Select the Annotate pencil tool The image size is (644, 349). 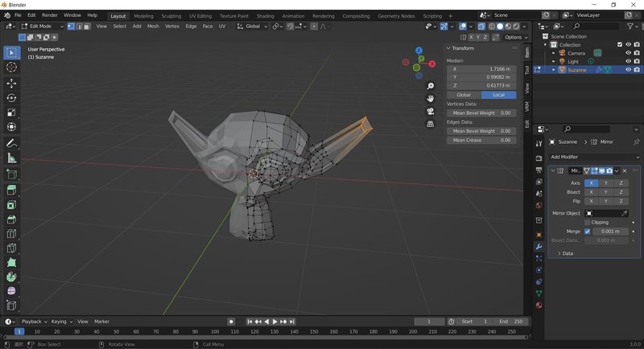click(x=11, y=143)
